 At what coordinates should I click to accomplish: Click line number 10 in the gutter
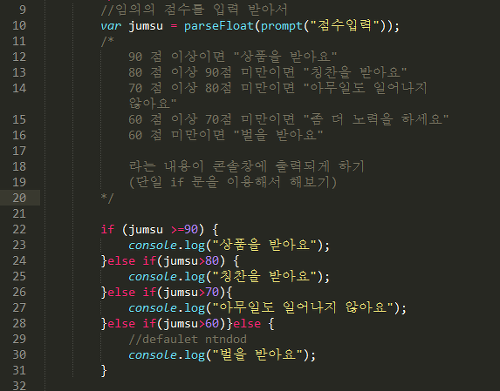19,26
